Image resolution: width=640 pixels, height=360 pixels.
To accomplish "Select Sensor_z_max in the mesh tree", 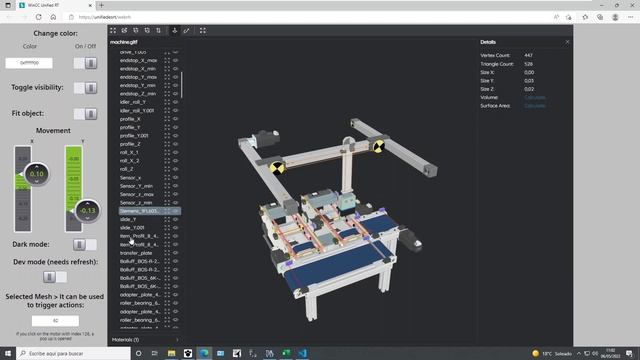I will tap(137, 194).
